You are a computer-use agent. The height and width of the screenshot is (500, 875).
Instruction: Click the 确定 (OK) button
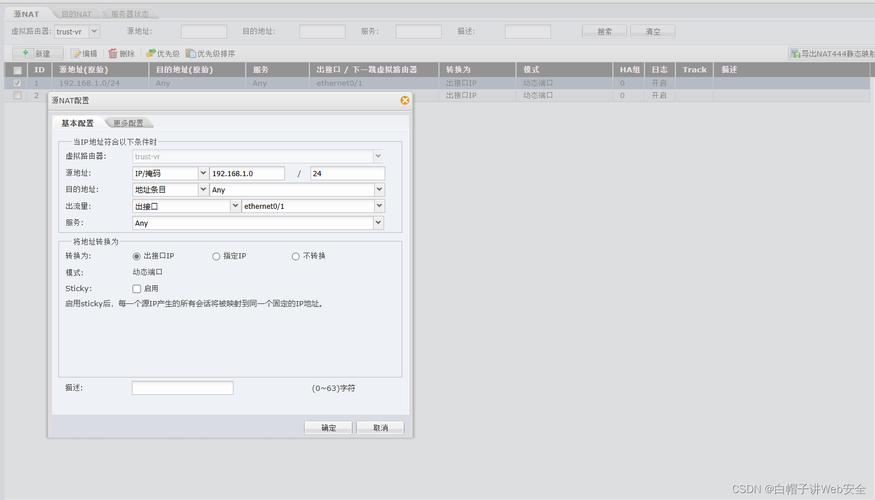coord(328,427)
